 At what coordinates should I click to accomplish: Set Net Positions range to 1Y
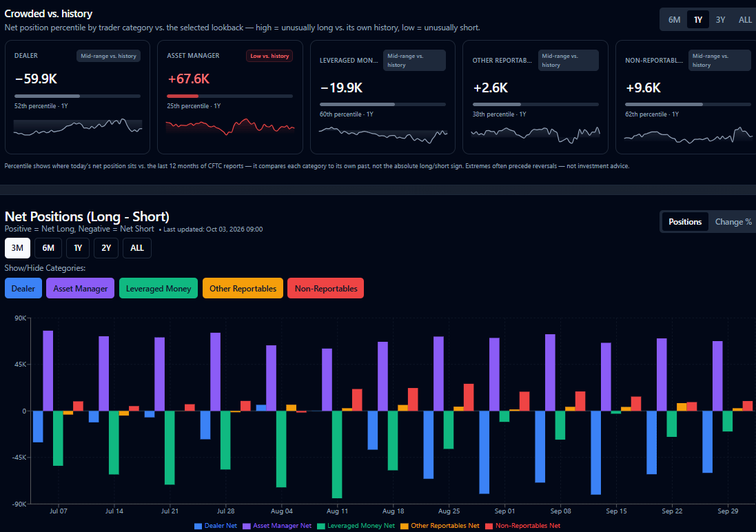(78, 248)
